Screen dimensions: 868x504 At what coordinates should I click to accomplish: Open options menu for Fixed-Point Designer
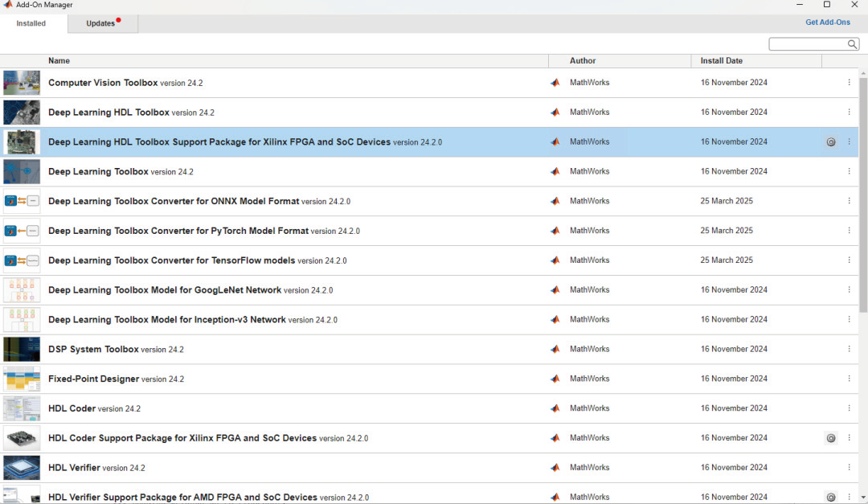pos(849,379)
